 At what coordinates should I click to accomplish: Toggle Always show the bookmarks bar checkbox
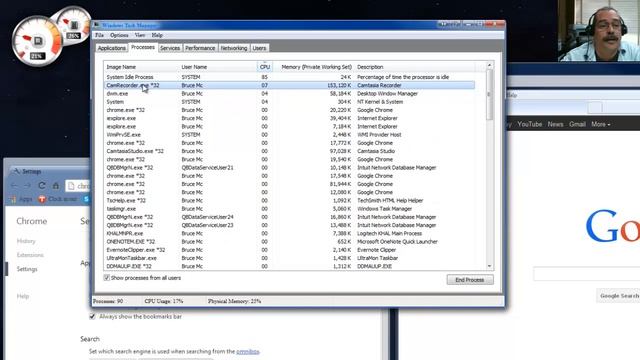[x=93, y=316]
